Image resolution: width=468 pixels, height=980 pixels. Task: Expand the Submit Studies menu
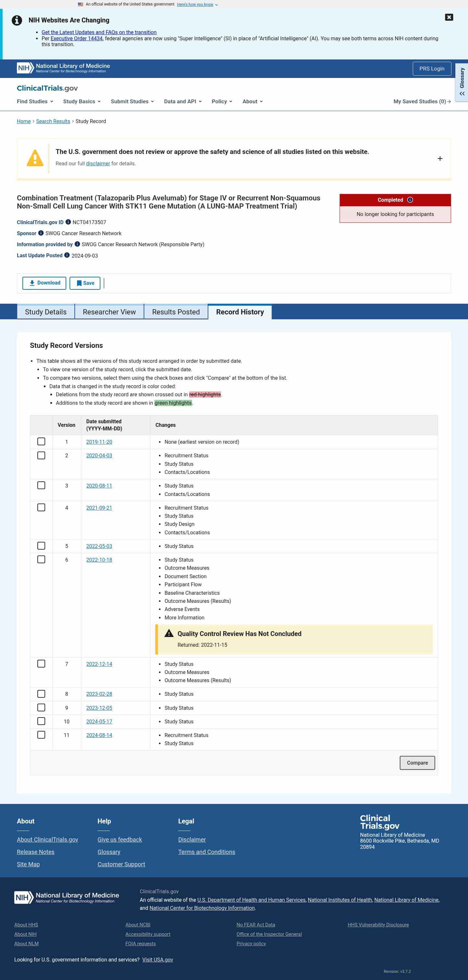coord(132,102)
